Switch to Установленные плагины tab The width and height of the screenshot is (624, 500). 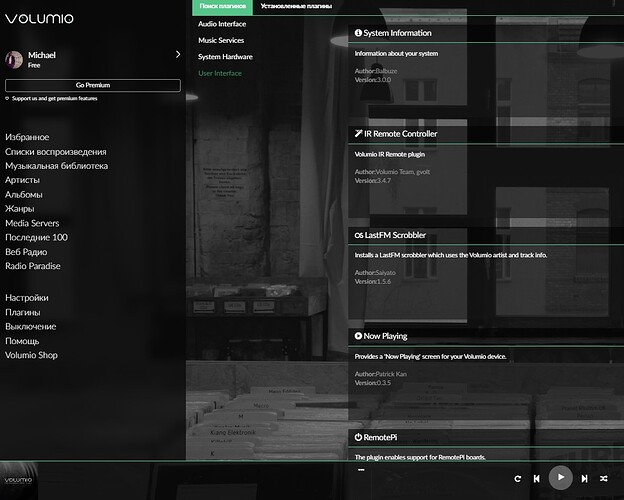coord(296,6)
